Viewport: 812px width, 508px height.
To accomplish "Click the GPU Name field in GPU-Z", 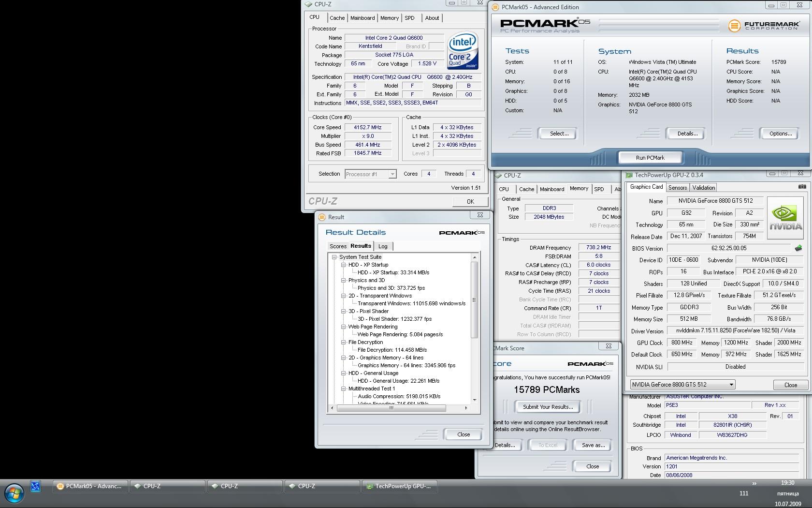I will click(715, 201).
